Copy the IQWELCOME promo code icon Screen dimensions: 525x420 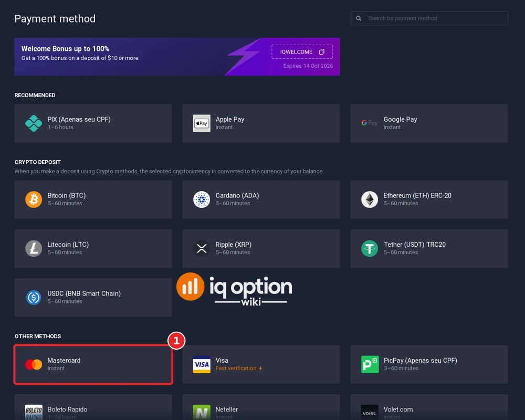click(x=322, y=52)
